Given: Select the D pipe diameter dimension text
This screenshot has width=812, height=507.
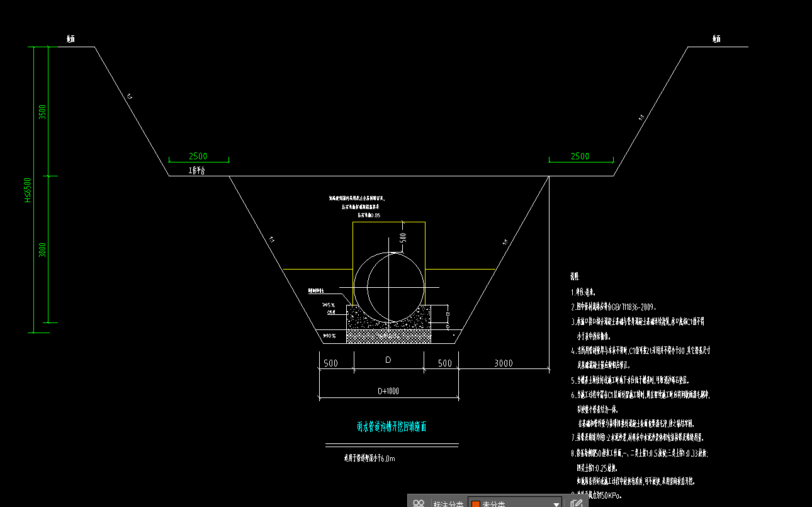Looking at the screenshot, I should [388, 360].
